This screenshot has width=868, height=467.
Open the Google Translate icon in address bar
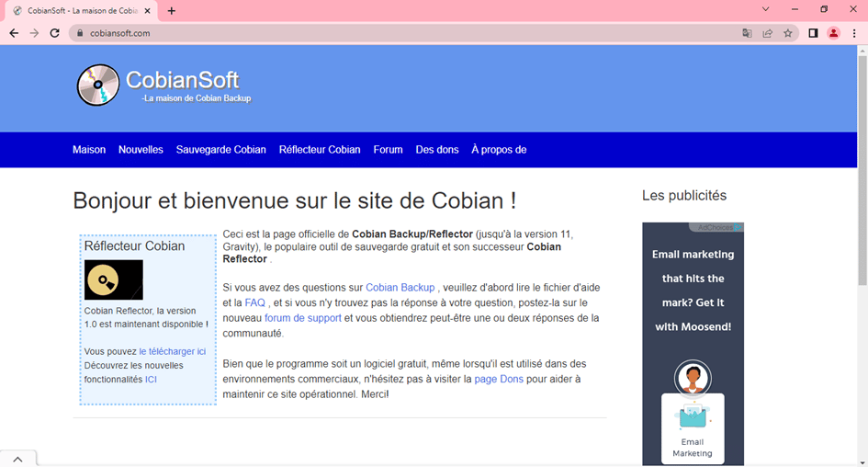[747, 33]
